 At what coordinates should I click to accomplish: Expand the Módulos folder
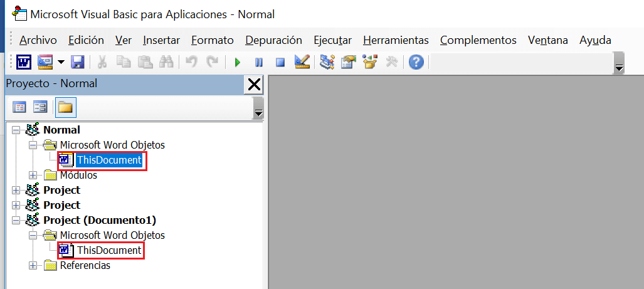(x=33, y=176)
